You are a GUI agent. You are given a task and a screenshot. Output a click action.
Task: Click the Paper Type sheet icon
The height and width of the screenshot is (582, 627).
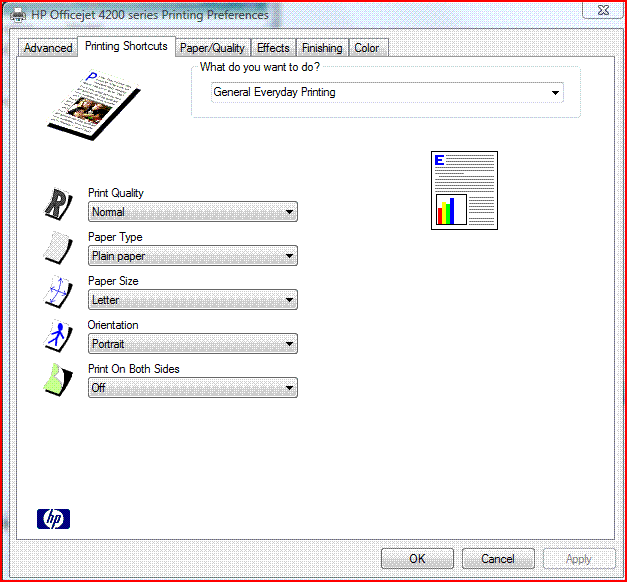[x=58, y=248]
